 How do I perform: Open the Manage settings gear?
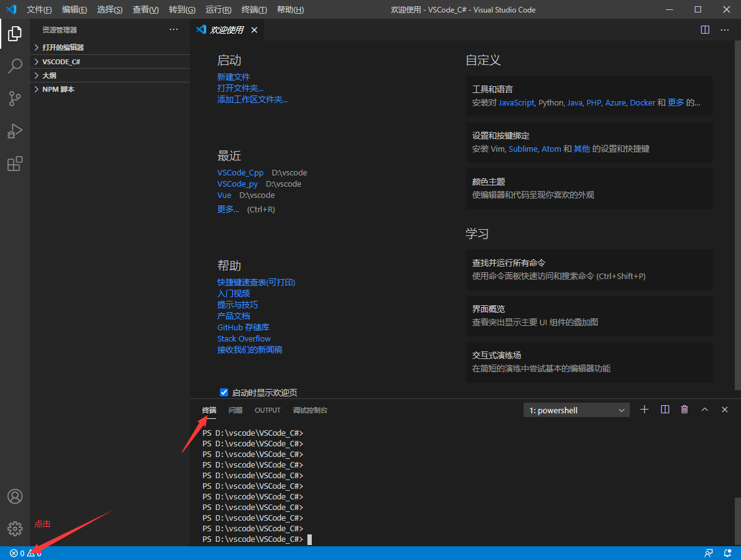pyautogui.click(x=14, y=528)
